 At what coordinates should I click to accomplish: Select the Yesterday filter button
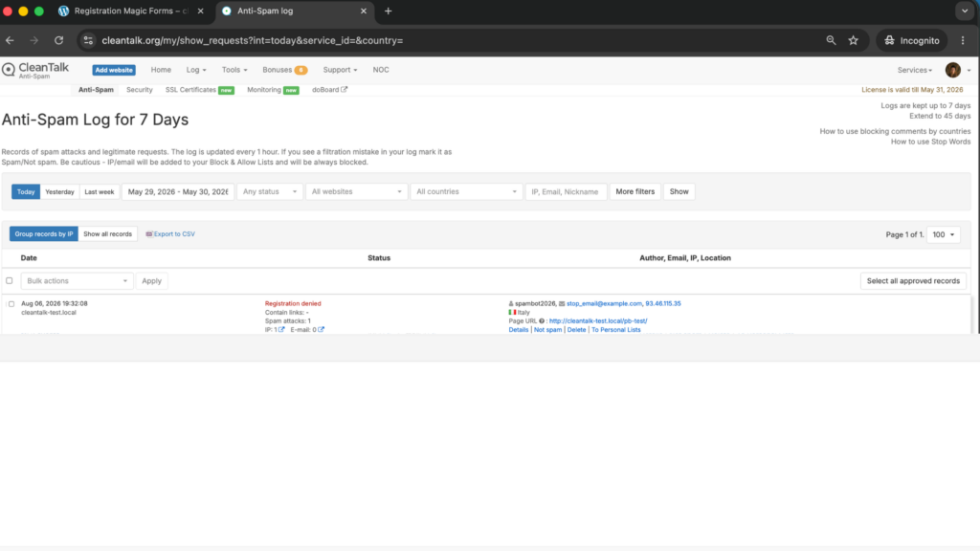(59, 191)
